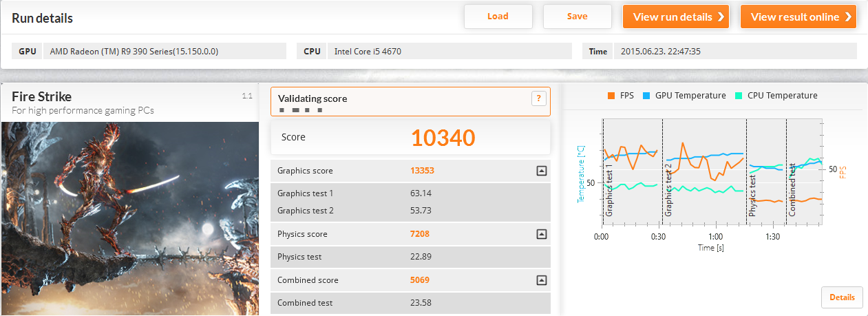Click the Fire Strike title
This screenshot has width=868, height=316.
(42, 97)
